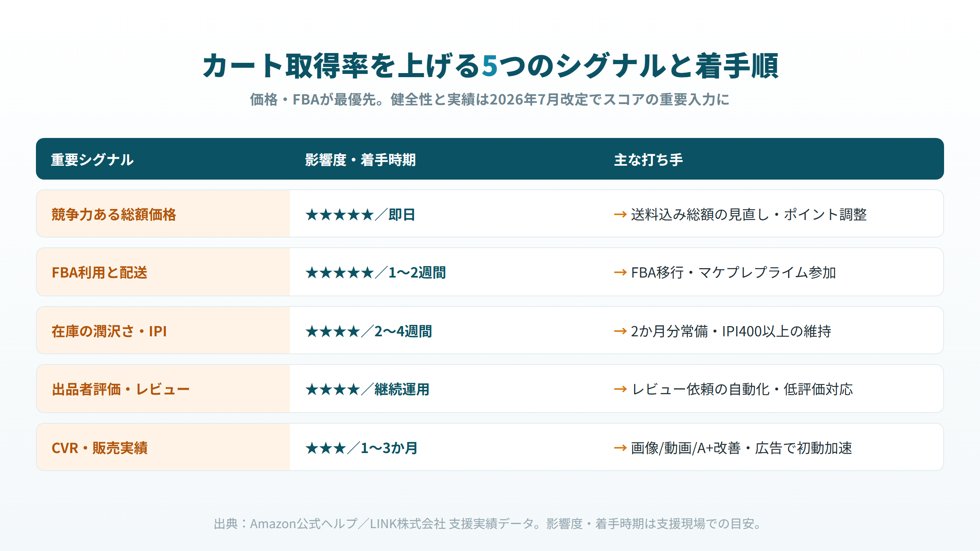Click the ★★★／1〜3か月 rating cell
980x551 pixels.
pos(361,448)
